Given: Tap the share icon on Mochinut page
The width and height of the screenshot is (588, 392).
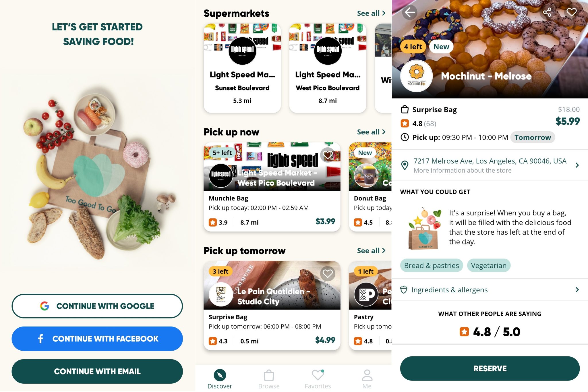Looking at the screenshot, I should pyautogui.click(x=547, y=12).
